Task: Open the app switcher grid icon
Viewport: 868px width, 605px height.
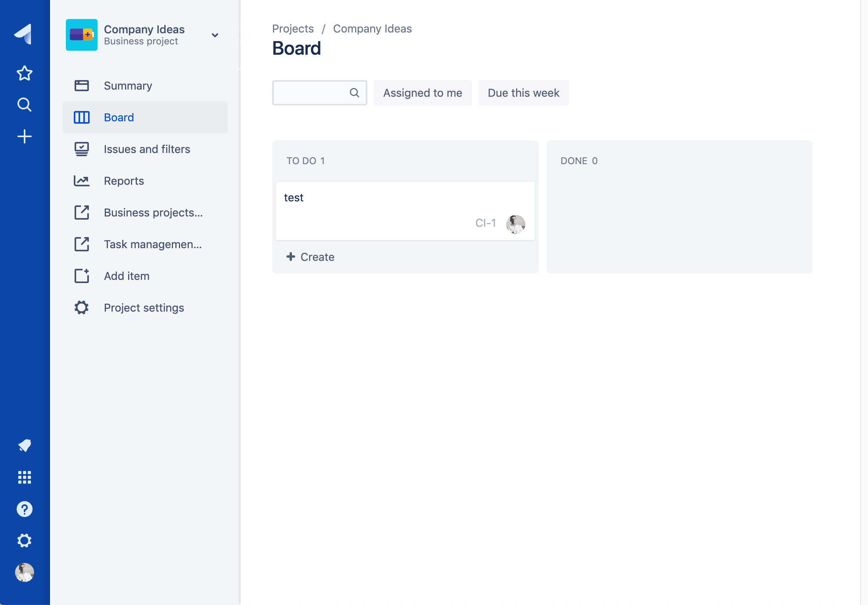Action: click(x=24, y=477)
